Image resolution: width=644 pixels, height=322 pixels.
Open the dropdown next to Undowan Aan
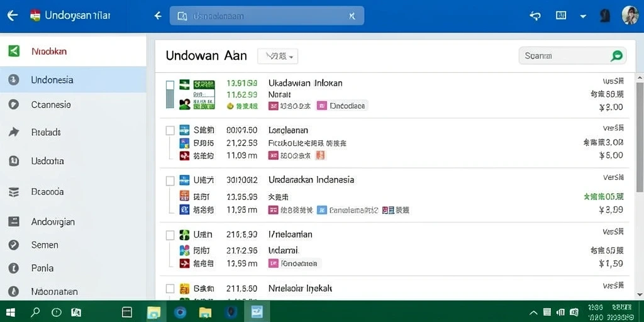point(277,56)
